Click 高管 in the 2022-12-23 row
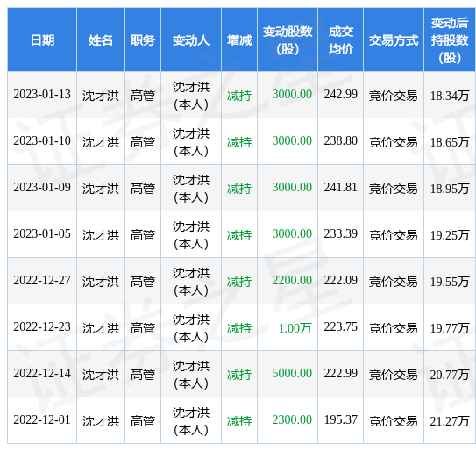 (x=143, y=328)
